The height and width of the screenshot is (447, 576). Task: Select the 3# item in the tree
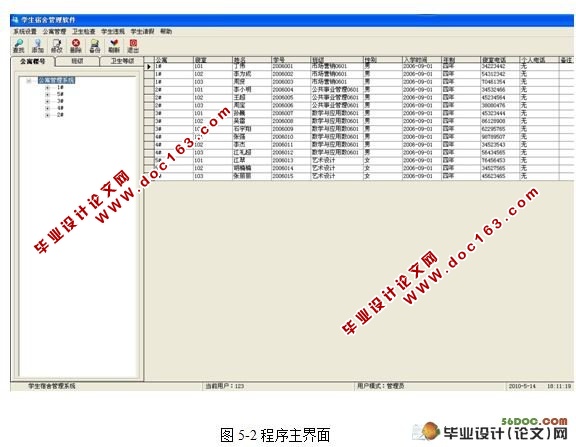click(x=60, y=101)
